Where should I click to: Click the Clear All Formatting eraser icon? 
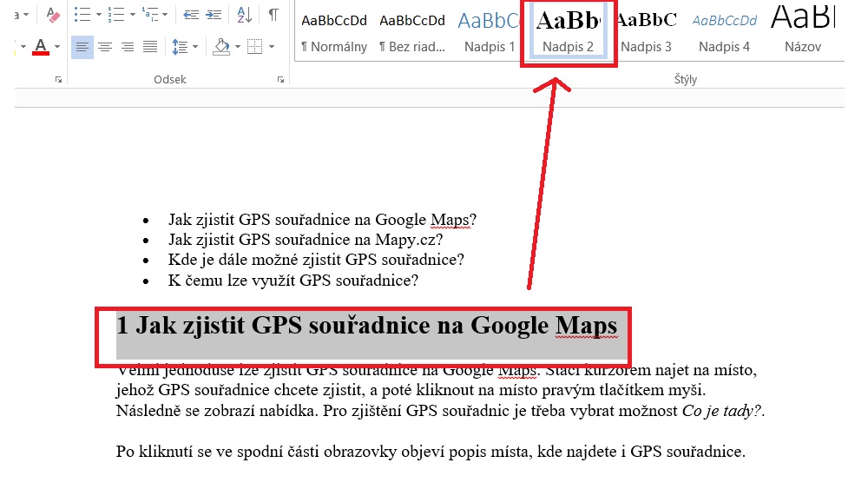point(53,15)
